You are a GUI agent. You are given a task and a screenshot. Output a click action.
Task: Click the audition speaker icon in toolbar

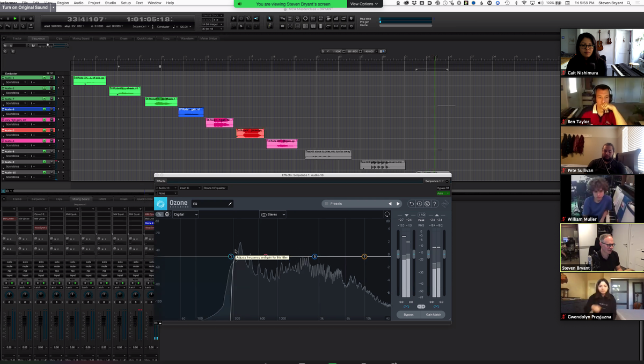pyautogui.click(x=256, y=18)
